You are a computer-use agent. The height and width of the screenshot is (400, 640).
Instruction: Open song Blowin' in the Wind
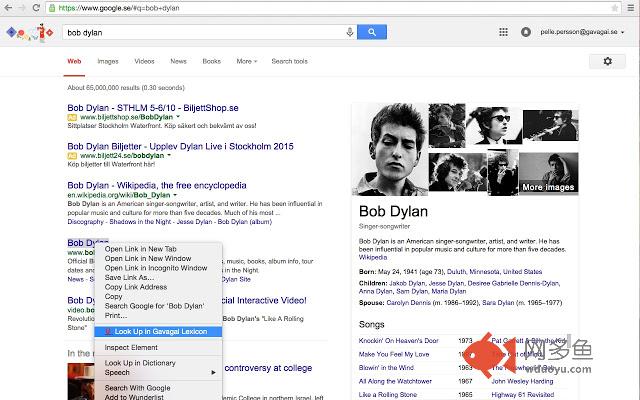pos(386,368)
